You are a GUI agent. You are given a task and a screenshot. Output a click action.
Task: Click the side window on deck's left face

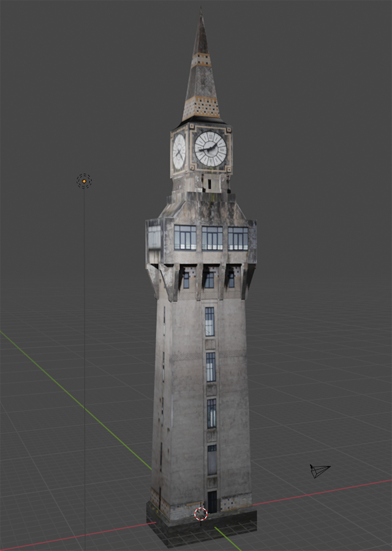pyautogui.click(x=154, y=237)
